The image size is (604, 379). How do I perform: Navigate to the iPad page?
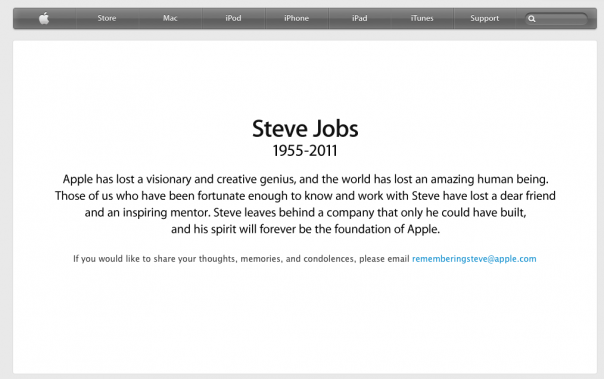[x=359, y=18]
